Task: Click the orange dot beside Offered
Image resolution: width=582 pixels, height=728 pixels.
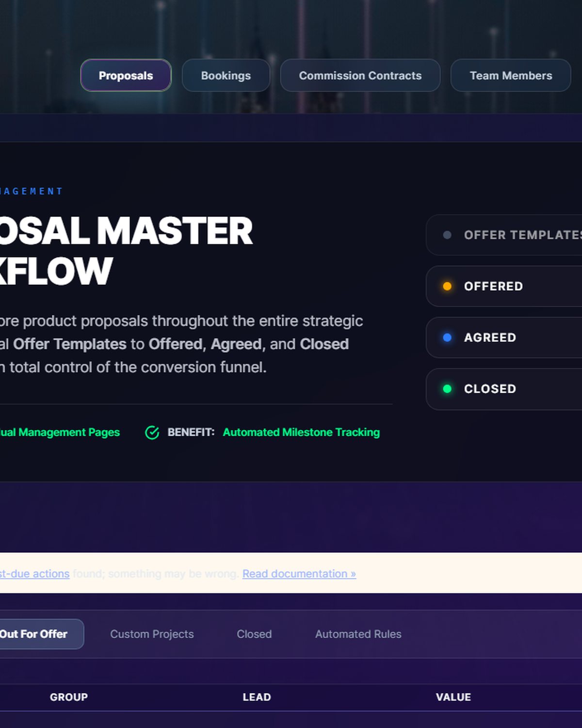Action: click(447, 286)
